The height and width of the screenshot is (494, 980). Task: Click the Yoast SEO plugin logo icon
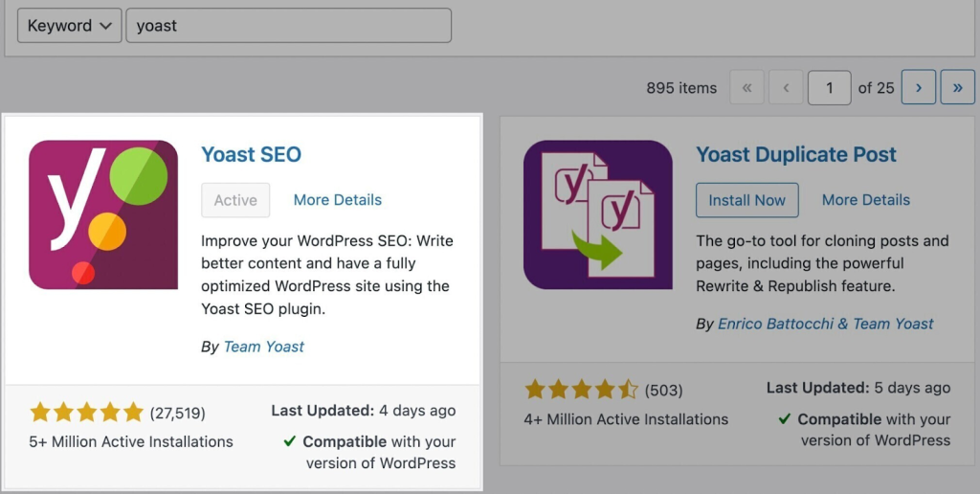tap(103, 214)
